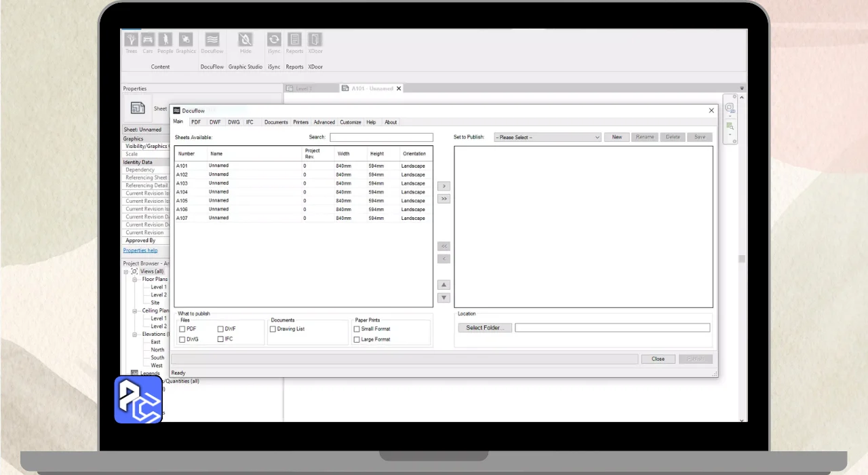This screenshot has width=868, height=475.
Task: Click the Trees content icon in the ribbon
Action: coord(132,40)
